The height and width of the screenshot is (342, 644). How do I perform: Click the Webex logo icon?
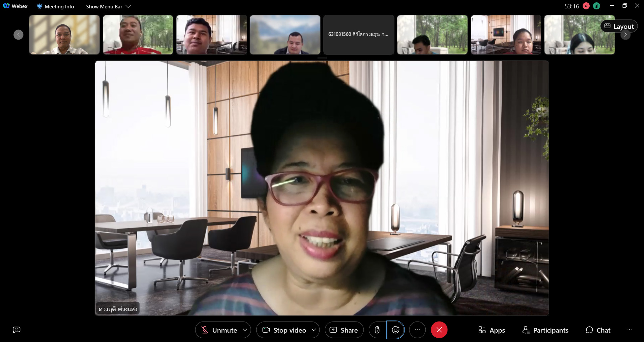[6, 6]
